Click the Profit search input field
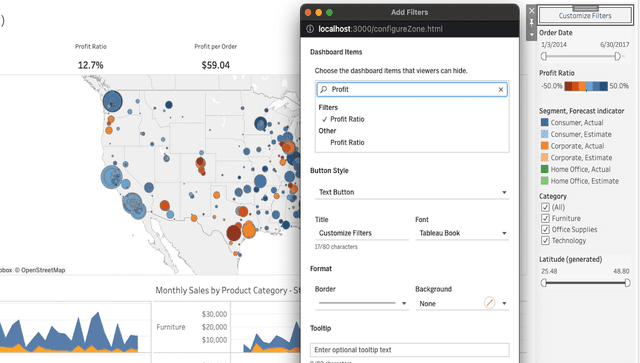Image resolution: width=640 pixels, height=363 pixels. 412,89
